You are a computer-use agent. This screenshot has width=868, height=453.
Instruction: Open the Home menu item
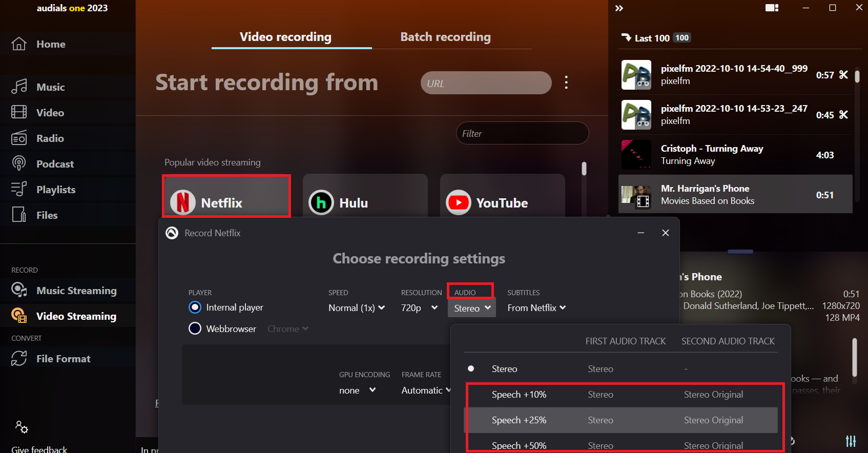tap(68, 44)
